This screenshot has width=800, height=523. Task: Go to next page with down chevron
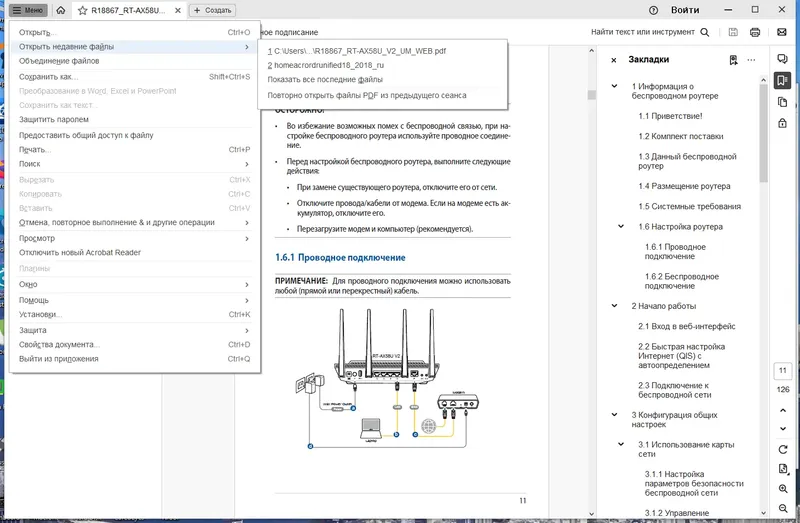pyautogui.click(x=783, y=429)
